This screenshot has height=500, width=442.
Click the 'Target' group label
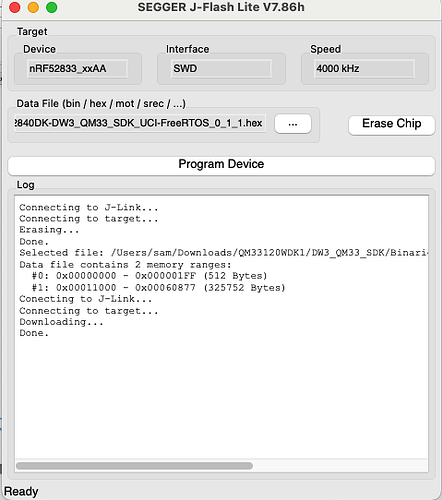tap(32, 32)
